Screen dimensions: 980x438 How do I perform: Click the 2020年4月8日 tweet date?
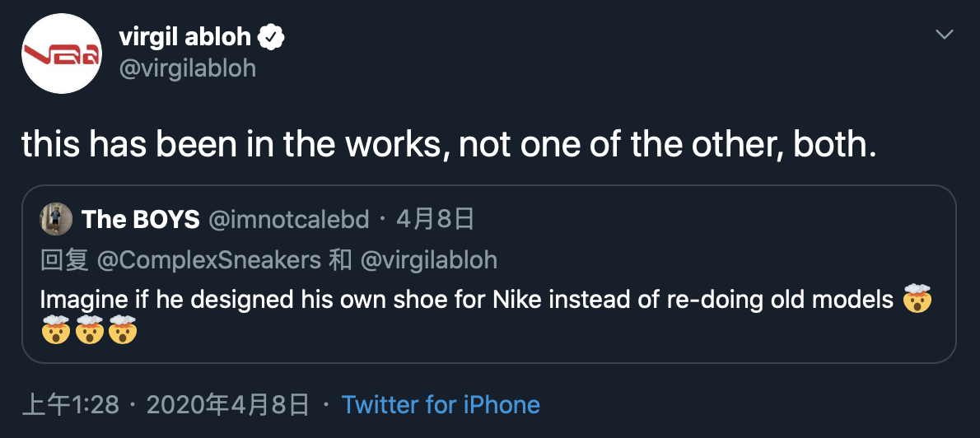(227, 405)
